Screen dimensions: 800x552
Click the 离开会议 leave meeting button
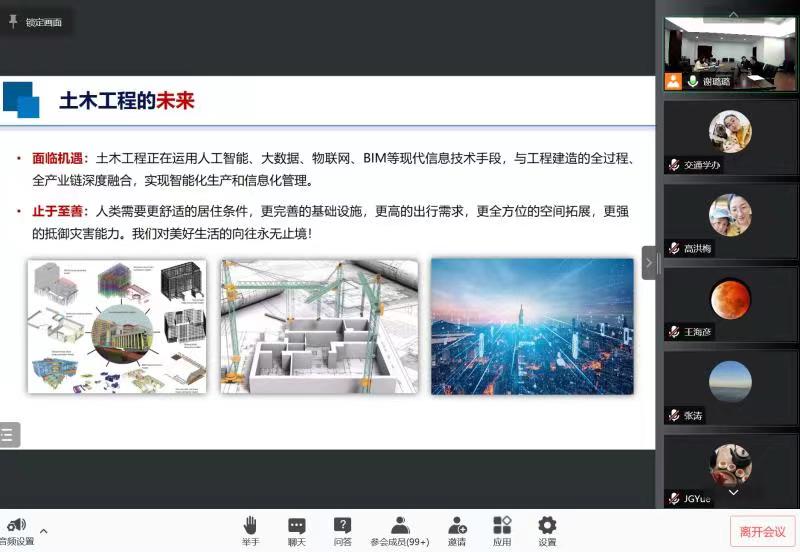point(762,532)
